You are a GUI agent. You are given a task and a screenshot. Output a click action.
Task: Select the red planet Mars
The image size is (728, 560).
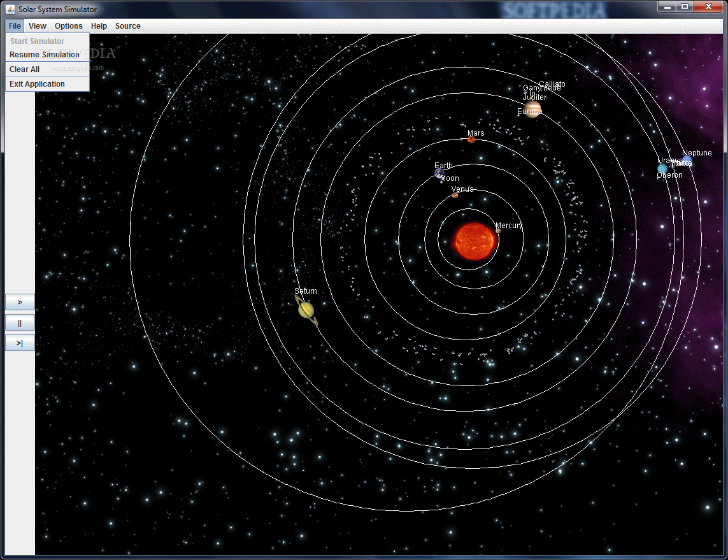[x=472, y=139]
